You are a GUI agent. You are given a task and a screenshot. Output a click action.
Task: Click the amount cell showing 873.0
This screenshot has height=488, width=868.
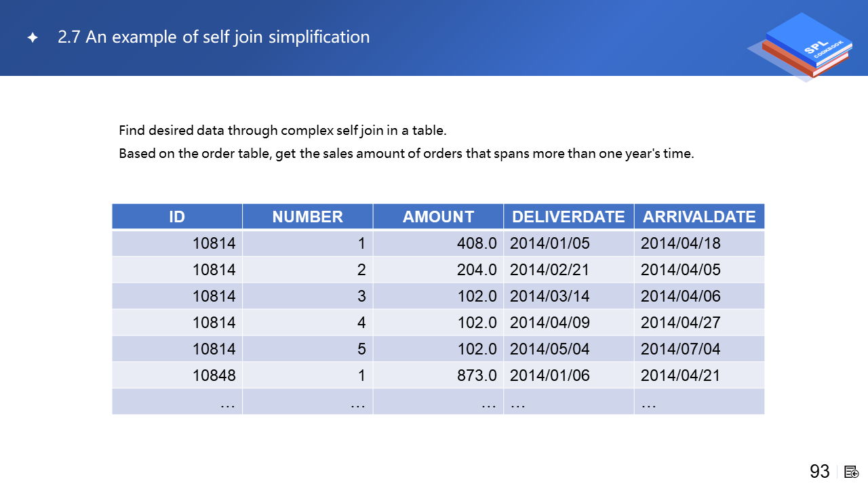pyautogui.click(x=438, y=375)
